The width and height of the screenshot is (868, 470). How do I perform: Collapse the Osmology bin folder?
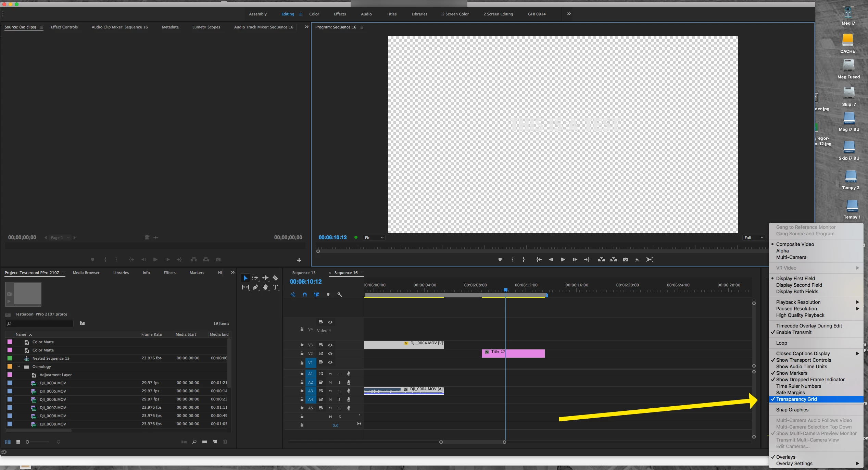click(19, 367)
